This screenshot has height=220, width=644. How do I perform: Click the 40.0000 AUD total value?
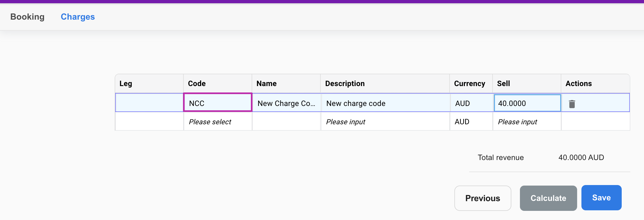point(581,157)
